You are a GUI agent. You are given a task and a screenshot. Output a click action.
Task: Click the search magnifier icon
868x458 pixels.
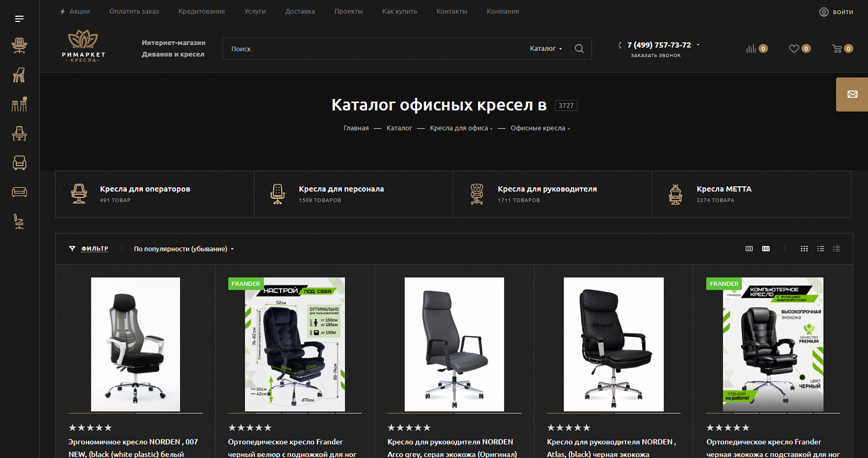[579, 49]
